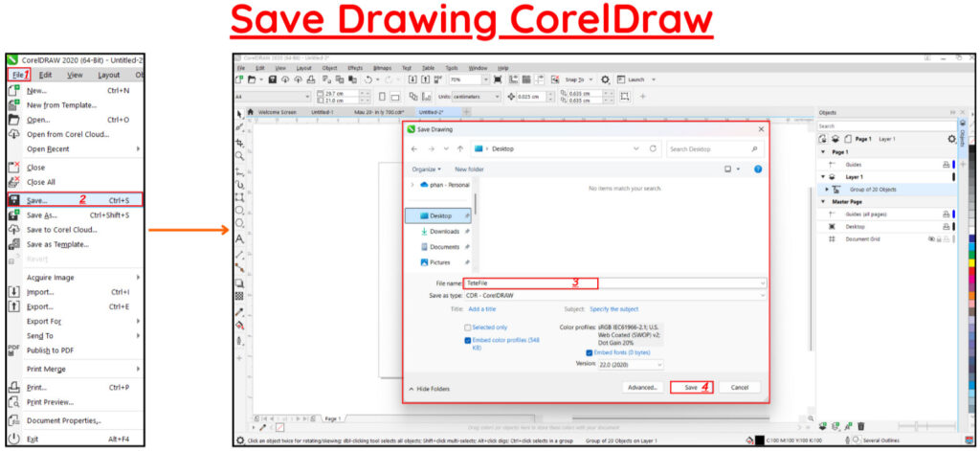Toggle printing for Guides (all pages) row
This screenshot has height=451, width=980.
click(x=947, y=214)
